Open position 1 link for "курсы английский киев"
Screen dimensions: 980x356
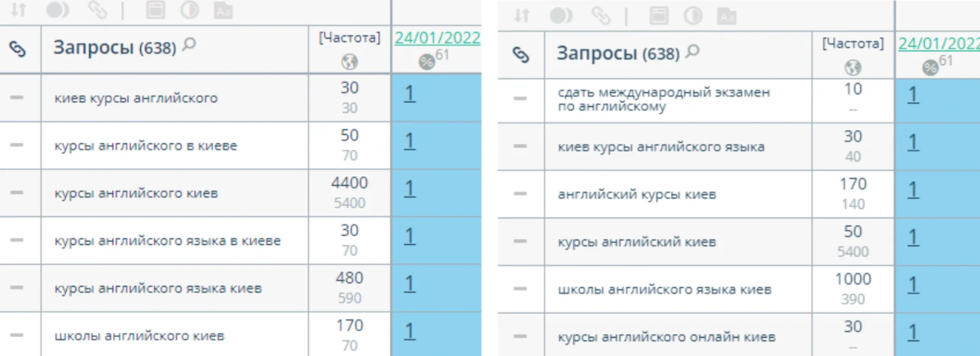[913, 237]
